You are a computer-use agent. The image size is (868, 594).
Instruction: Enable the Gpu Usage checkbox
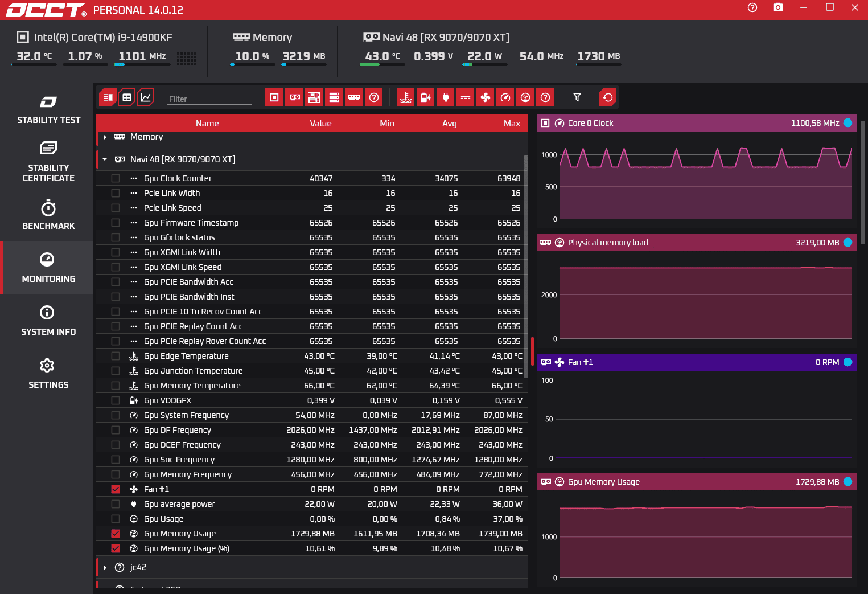click(116, 519)
